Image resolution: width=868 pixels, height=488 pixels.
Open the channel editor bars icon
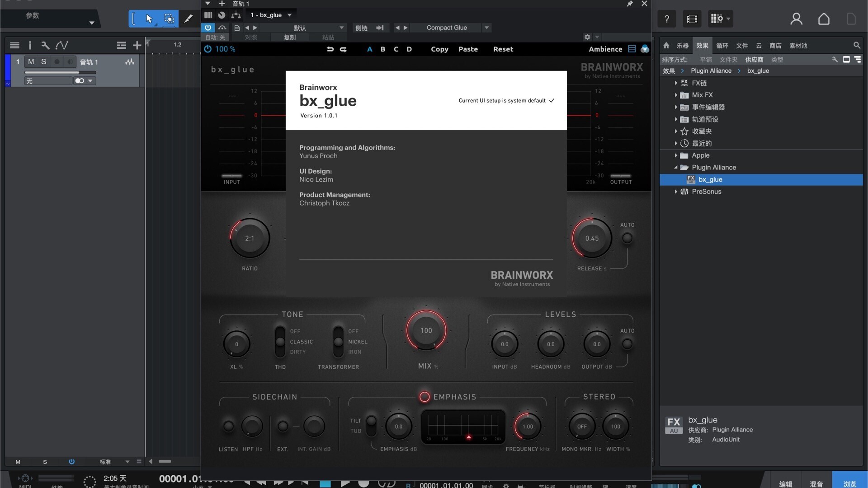tap(208, 15)
